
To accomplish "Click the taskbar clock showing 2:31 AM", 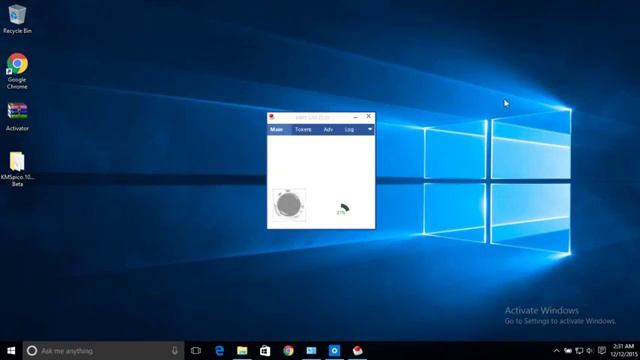I will point(624,351).
